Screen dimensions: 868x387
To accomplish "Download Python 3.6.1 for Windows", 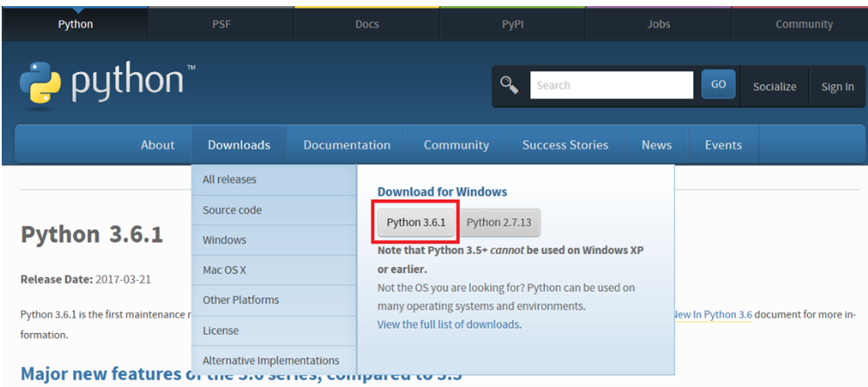I will click(x=415, y=223).
